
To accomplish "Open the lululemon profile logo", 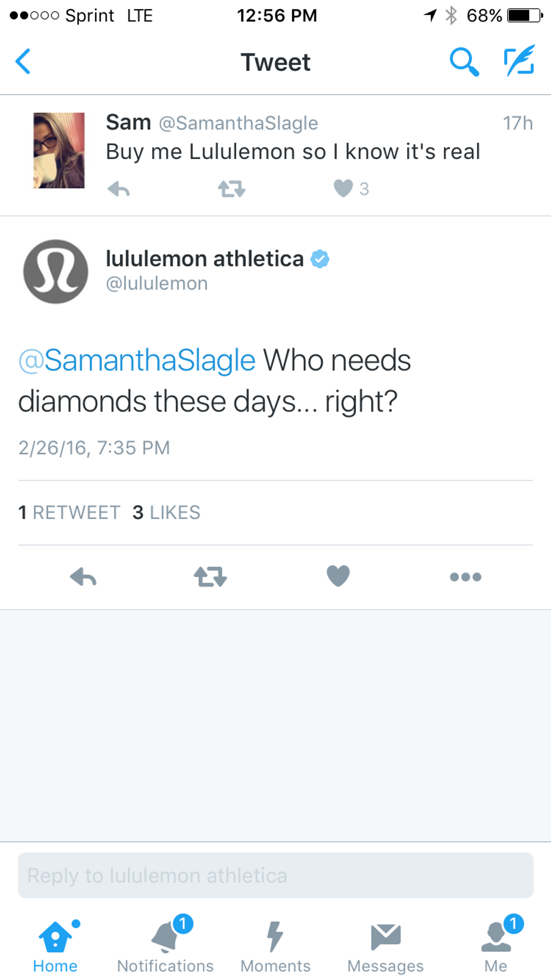I will (x=56, y=272).
